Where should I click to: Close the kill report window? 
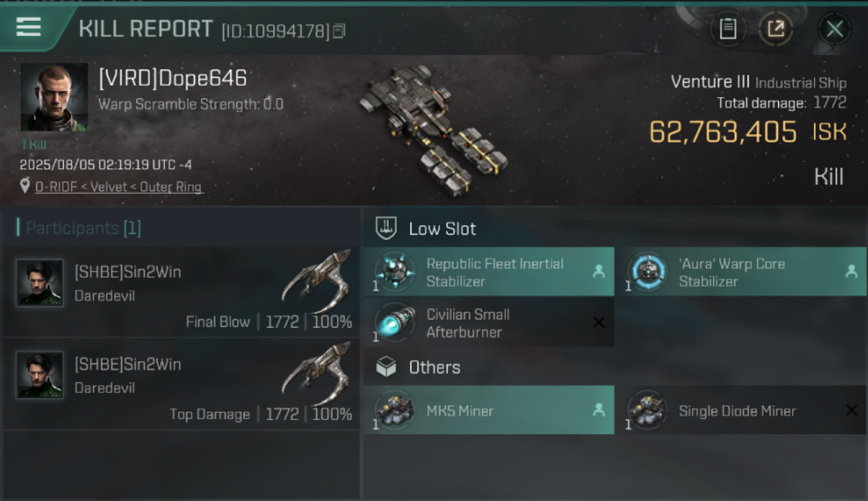click(x=835, y=29)
